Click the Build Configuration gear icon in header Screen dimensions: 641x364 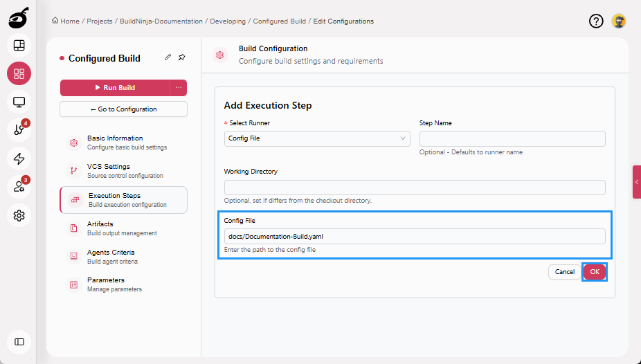tap(220, 55)
